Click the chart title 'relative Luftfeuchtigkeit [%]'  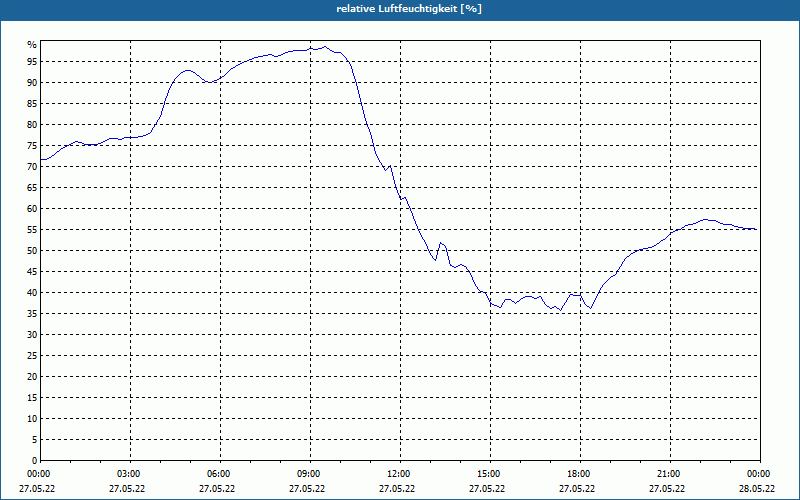(409, 9)
